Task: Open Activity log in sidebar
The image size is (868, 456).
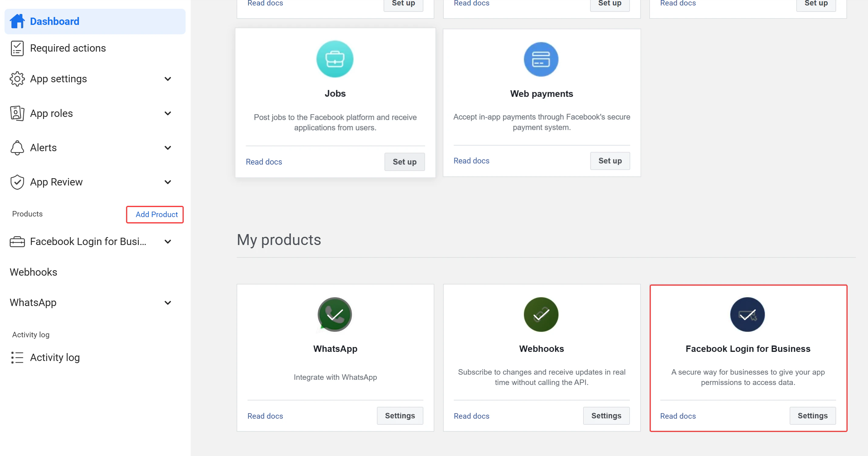Action: 55,357
